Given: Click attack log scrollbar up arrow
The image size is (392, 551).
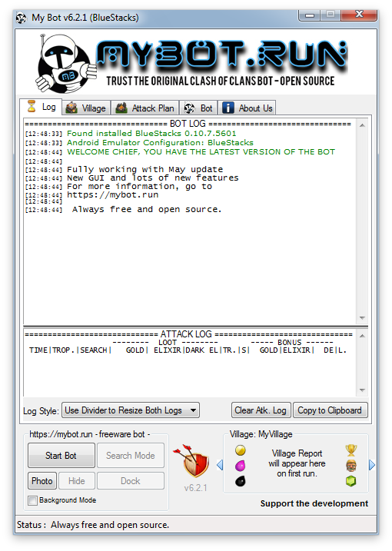Looking at the screenshot, I should click(362, 336).
